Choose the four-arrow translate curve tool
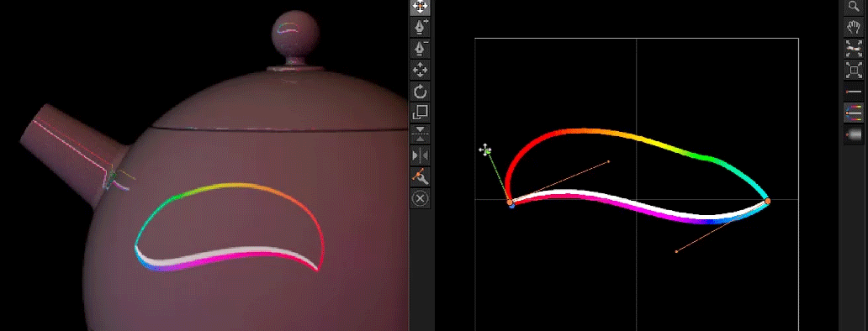Image resolution: width=868 pixels, height=331 pixels. [421, 70]
